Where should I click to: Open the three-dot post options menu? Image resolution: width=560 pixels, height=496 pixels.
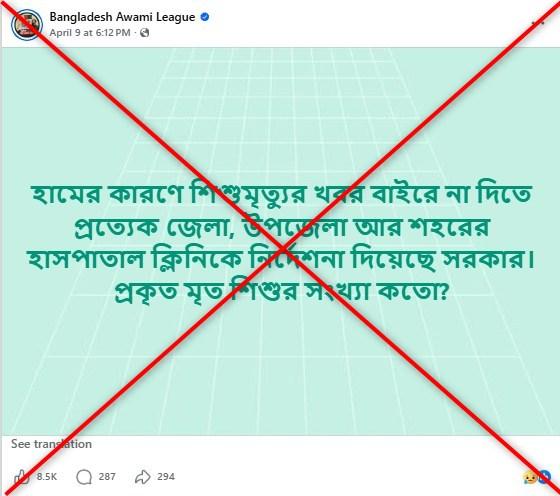(538, 23)
